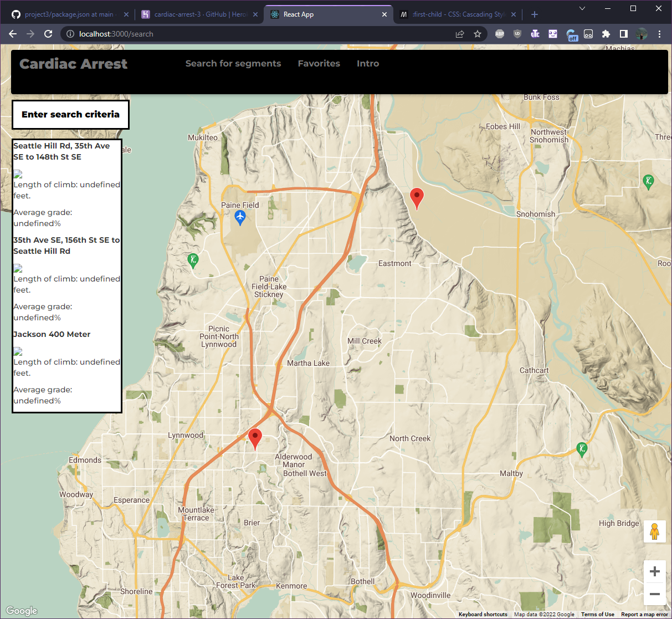
Task: Switch to the cardiac-arrest-3 GitHub tab
Action: tap(199, 14)
